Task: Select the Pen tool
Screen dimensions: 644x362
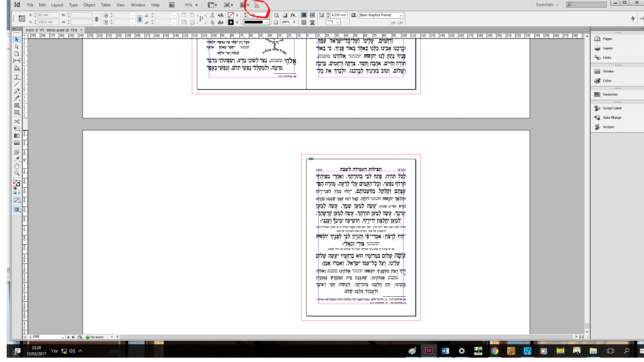Action: [17, 91]
